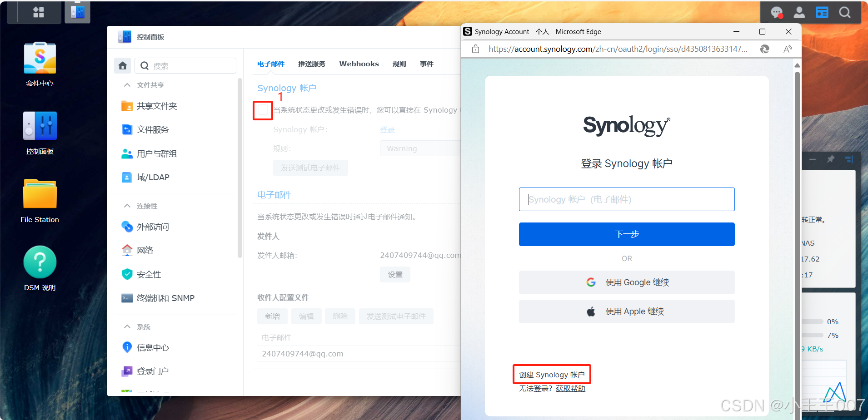
Task: Continue with Google sign-in button
Action: click(x=627, y=282)
